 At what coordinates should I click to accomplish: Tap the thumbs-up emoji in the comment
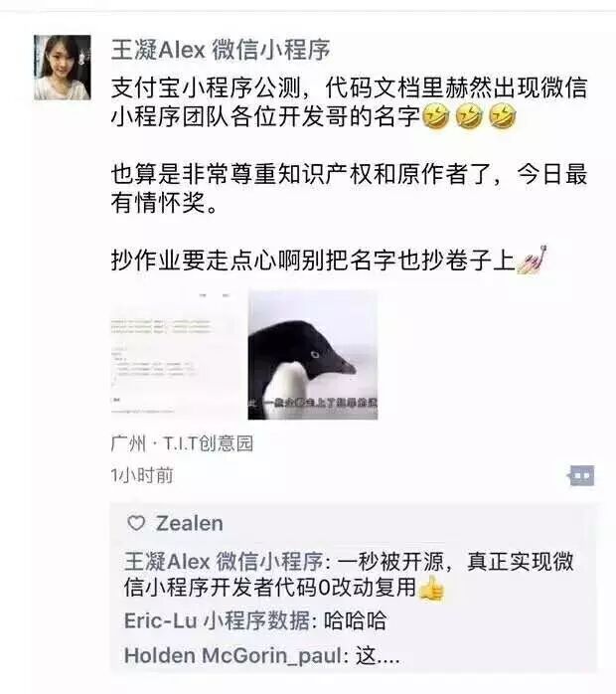(x=431, y=589)
